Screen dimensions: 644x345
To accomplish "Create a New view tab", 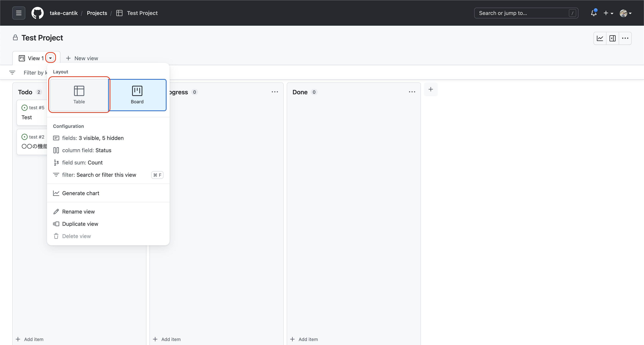I will [82, 58].
